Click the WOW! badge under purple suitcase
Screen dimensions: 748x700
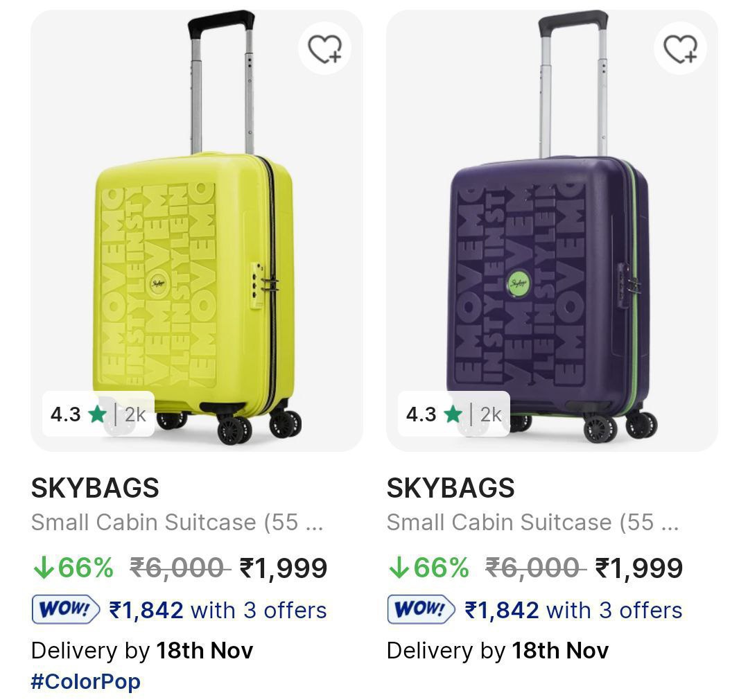pyautogui.click(x=421, y=610)
